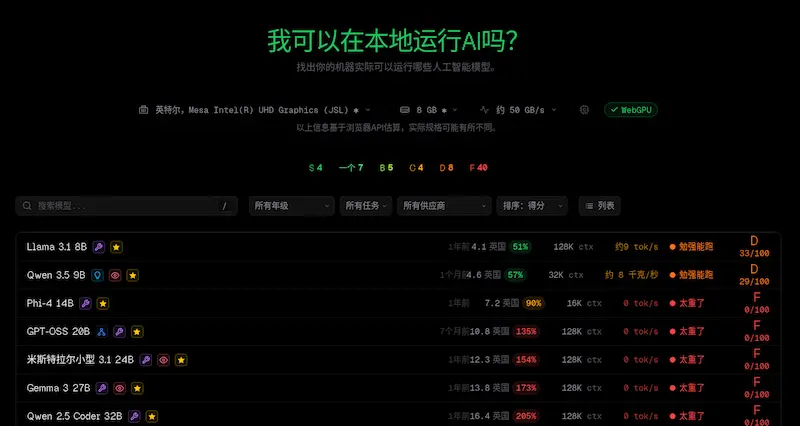Open the 排序: 得分 sort dropdown
The image size is (800, 426).
tap(531, 206)
